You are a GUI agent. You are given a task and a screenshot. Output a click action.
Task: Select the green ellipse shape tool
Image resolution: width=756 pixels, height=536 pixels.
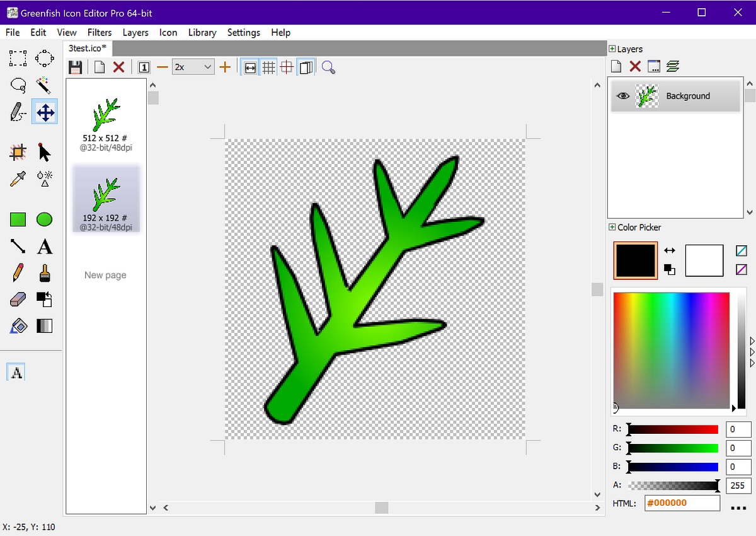pos(44,219)
